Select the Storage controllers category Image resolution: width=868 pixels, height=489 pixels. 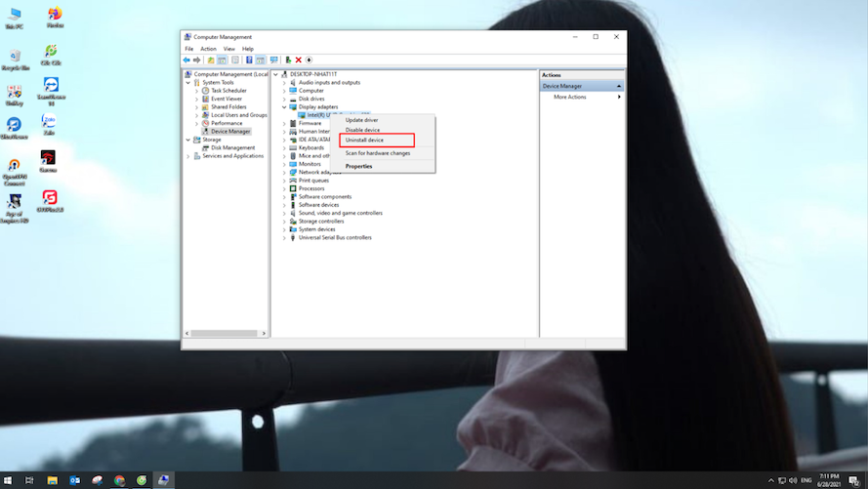point(321,222)
